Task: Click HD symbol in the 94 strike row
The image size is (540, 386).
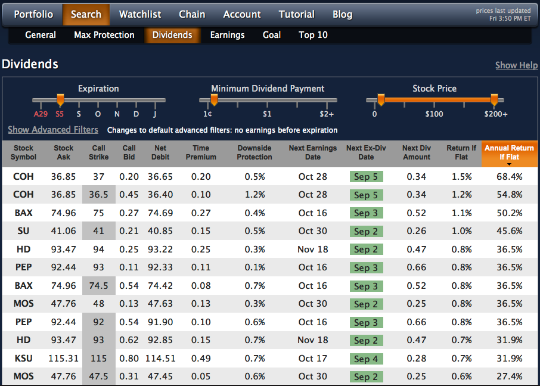Action: [x=23, y=249]
